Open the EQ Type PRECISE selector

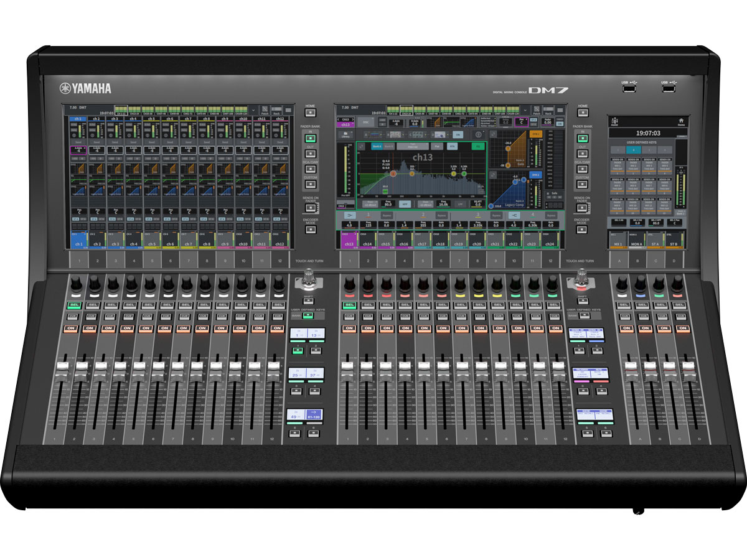tap(413, 146)
